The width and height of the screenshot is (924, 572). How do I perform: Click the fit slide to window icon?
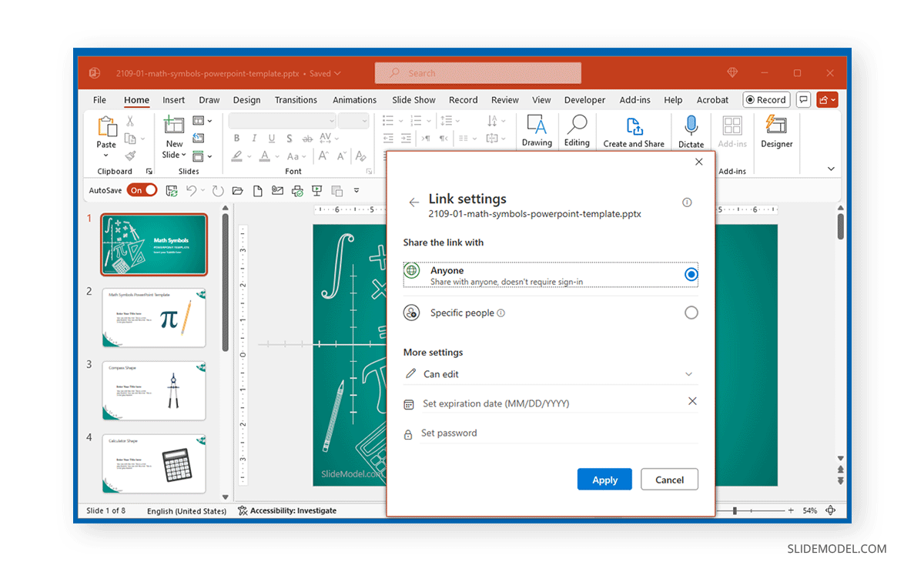click(x=831, y=510)
